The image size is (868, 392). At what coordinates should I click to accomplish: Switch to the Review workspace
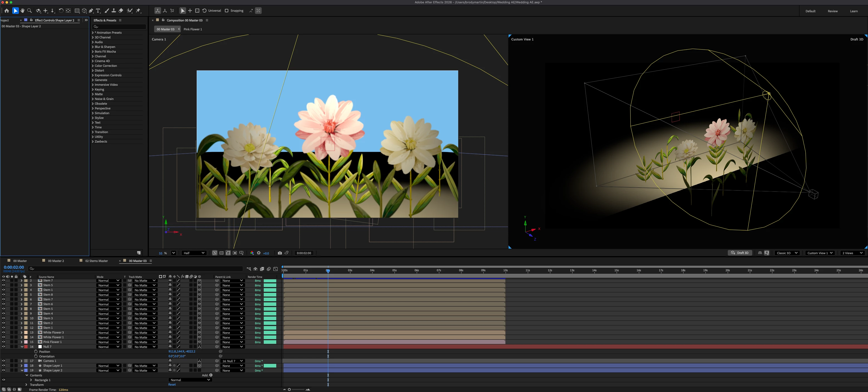pos(832,11)
